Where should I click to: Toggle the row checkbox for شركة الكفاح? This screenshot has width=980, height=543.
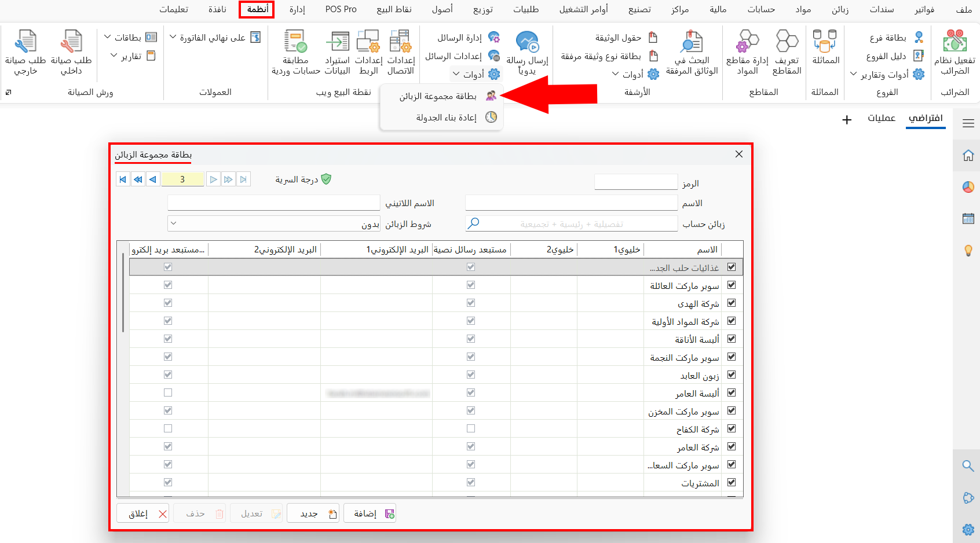[732, 428]
